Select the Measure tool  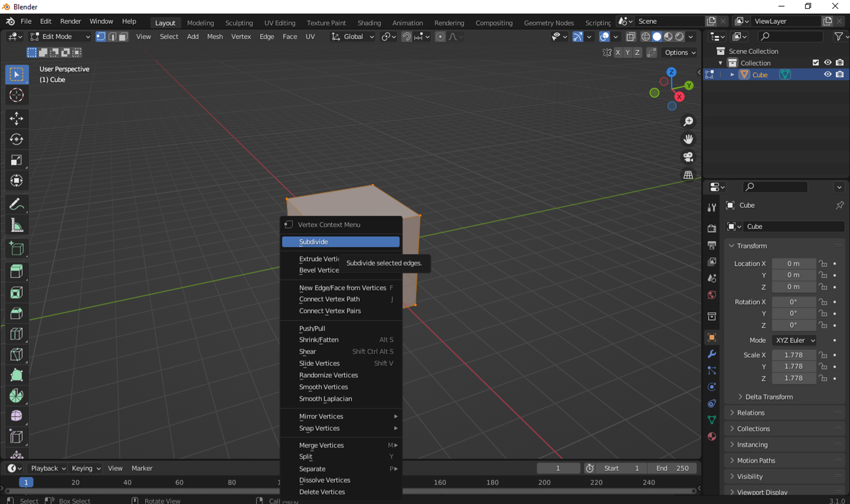[x=17, y=226]
